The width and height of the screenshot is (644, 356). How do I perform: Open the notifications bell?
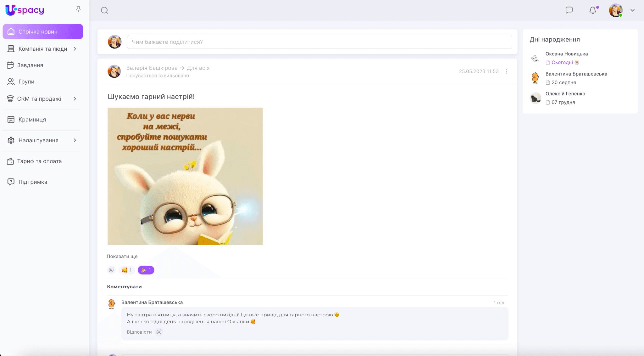pos(592,10)
